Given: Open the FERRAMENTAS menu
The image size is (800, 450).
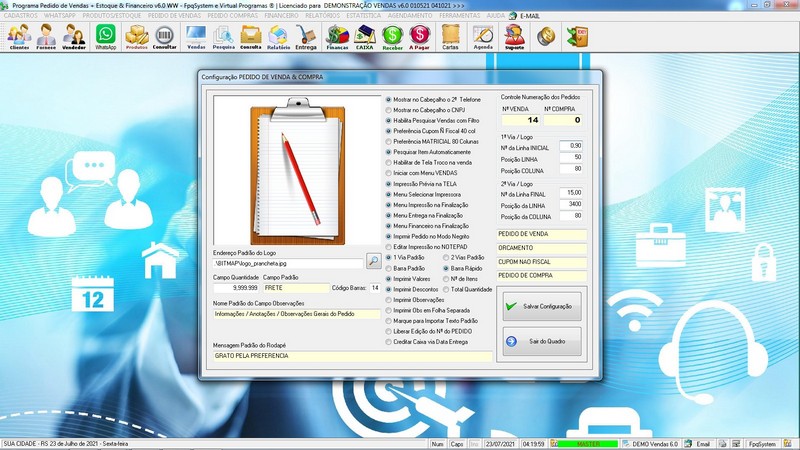Looking at the screenshot, I should point(459,16).
